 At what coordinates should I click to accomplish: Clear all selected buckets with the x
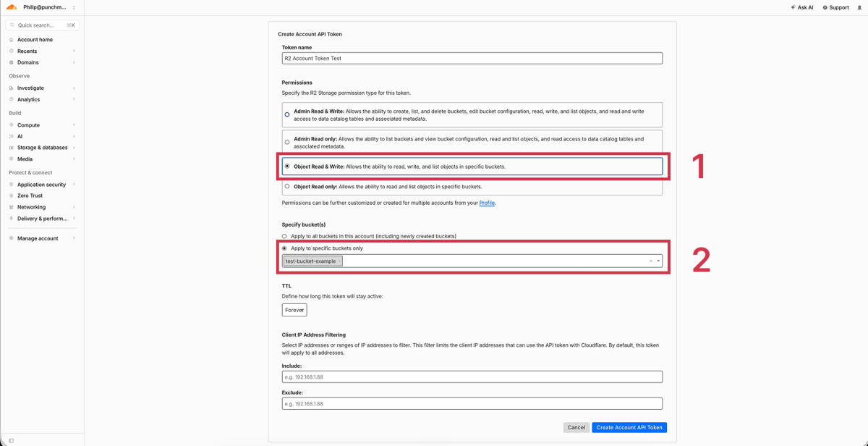point(650,261)
